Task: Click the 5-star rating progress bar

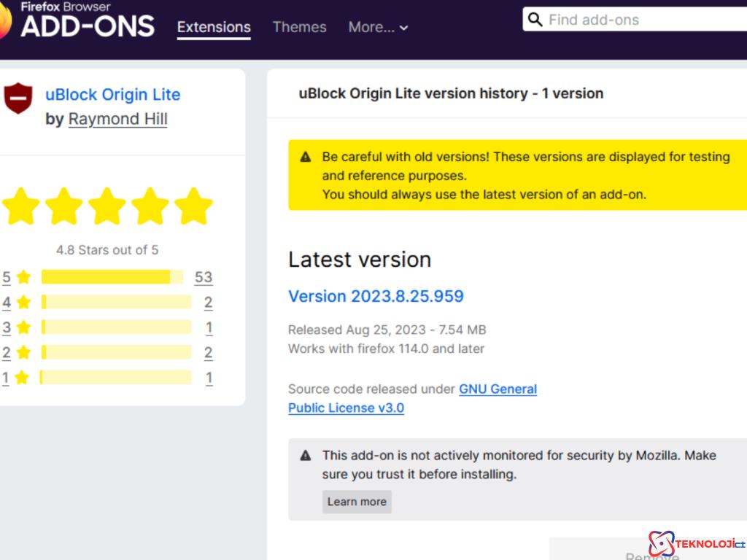Action: (x=113, y=277)
